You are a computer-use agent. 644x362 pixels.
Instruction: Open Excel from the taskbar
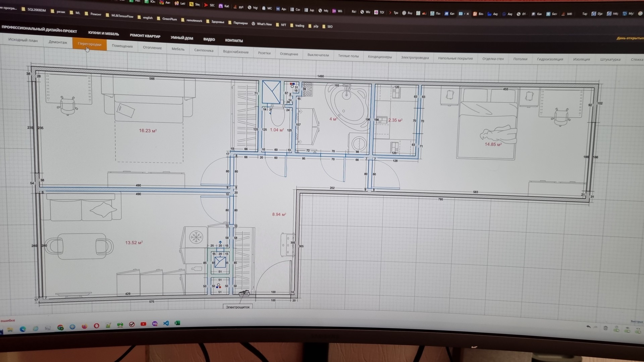[177, 323]
